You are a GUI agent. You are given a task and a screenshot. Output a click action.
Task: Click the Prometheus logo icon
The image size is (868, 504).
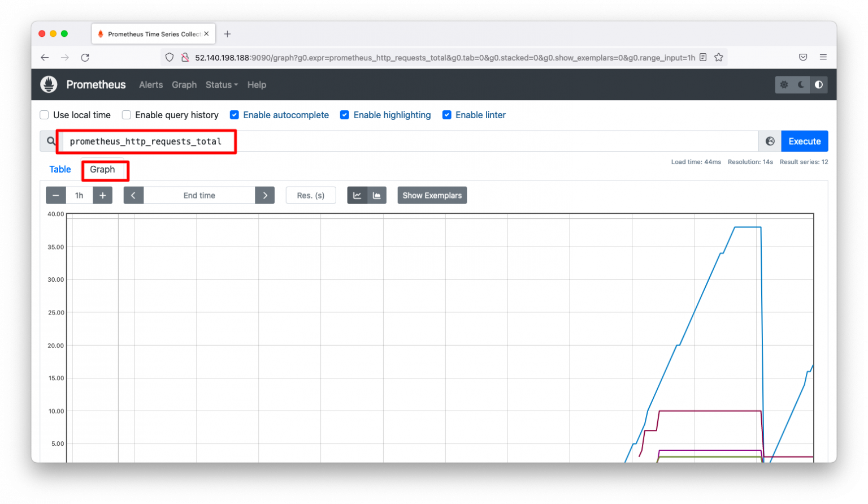pos(49,84)
